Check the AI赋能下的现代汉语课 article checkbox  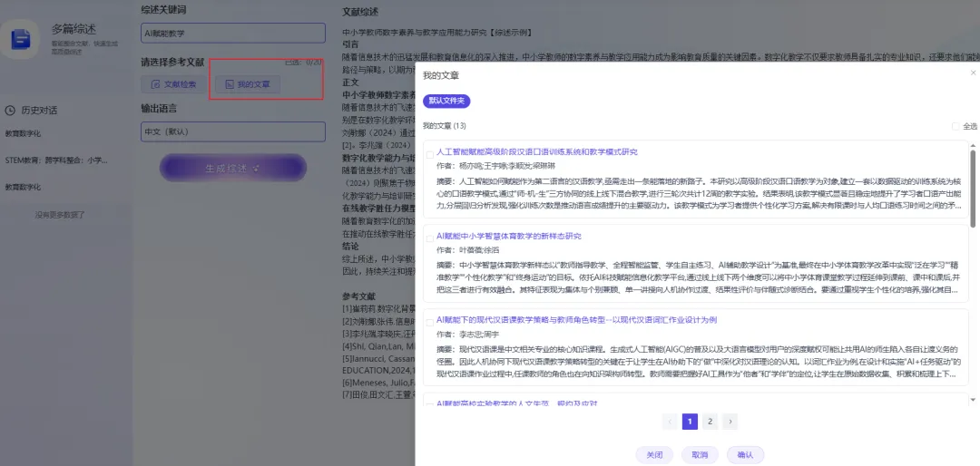pyautogui.click(x=429, y=323)
